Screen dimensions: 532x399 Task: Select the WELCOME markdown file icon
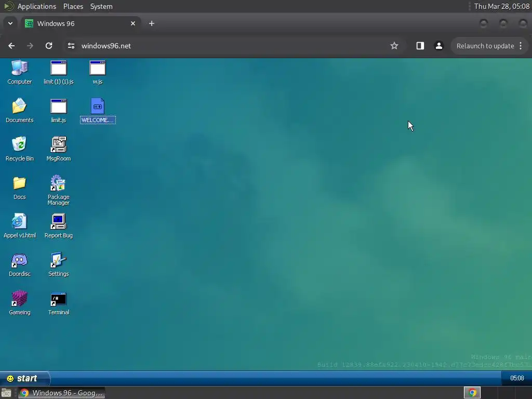click(98, 111)
